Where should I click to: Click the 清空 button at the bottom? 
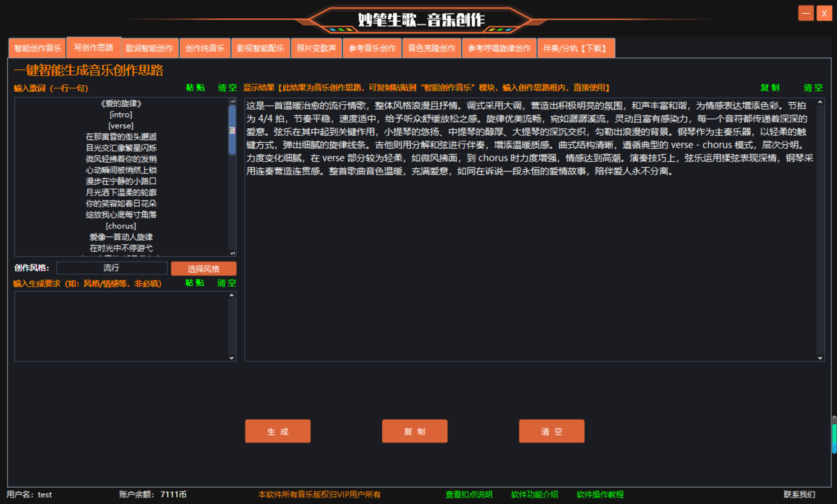tap(551, 431)
